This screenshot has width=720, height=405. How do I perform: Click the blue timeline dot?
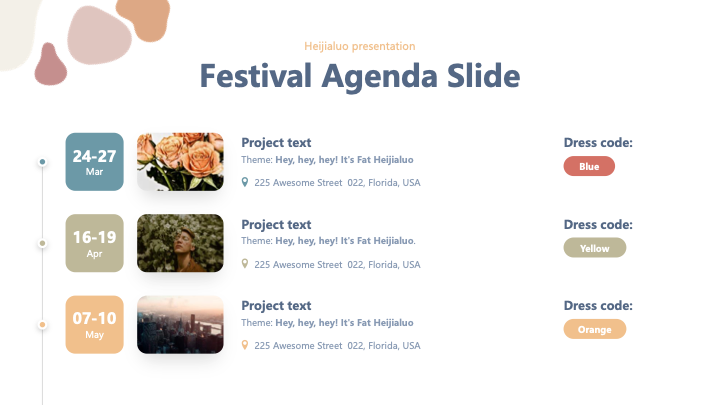(42, 162)
